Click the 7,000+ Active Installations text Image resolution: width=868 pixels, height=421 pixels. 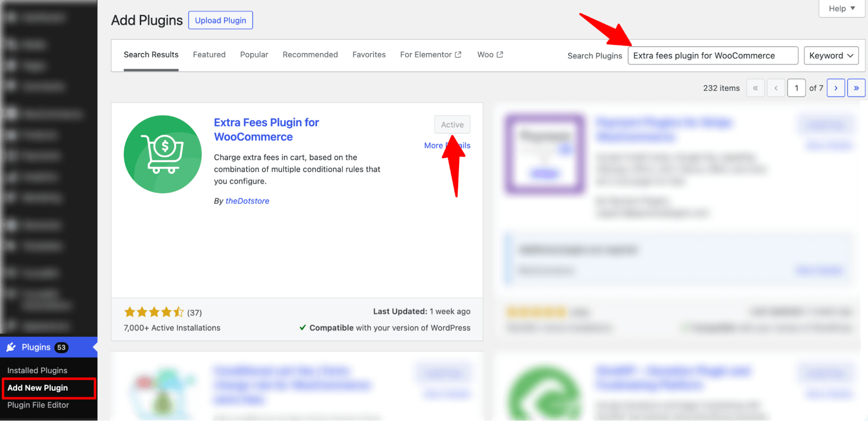172,328
